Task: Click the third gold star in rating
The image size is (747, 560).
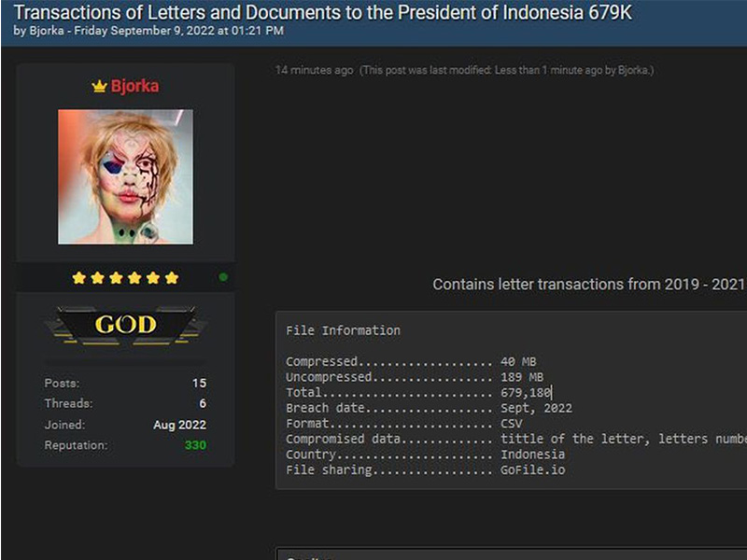Action: 117,277
